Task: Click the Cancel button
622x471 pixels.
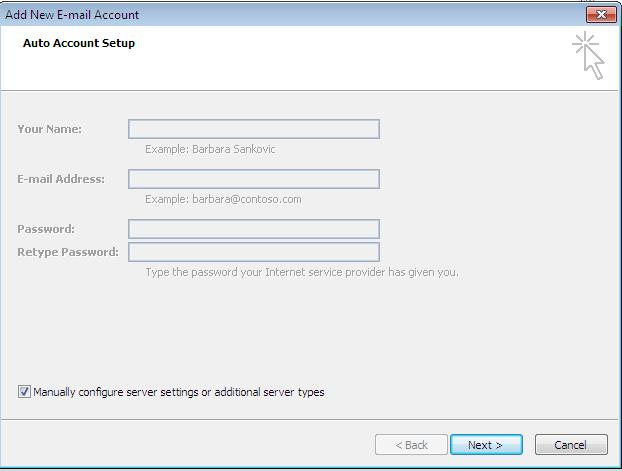Action: (x=571, y=445)
